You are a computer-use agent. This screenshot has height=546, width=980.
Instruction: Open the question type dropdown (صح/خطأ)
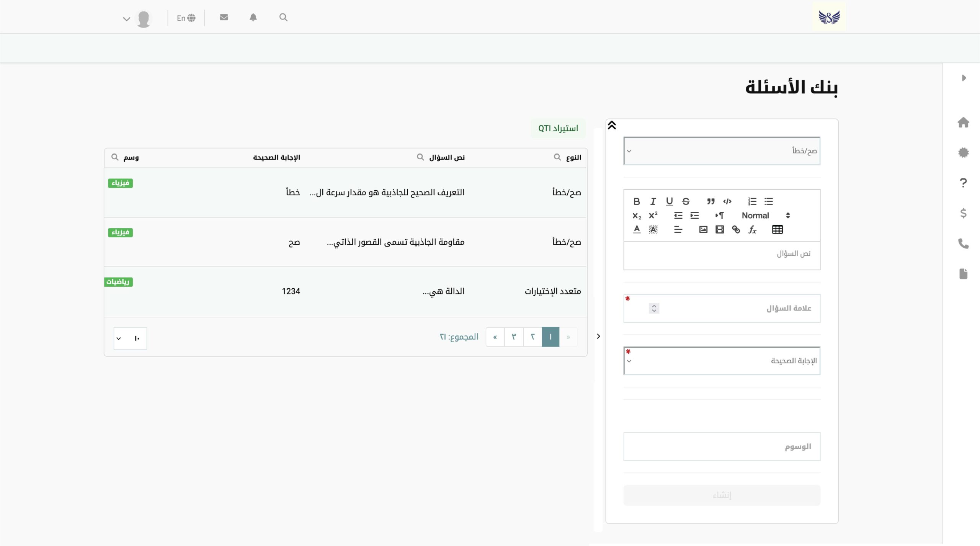click(x=722, y=151)
